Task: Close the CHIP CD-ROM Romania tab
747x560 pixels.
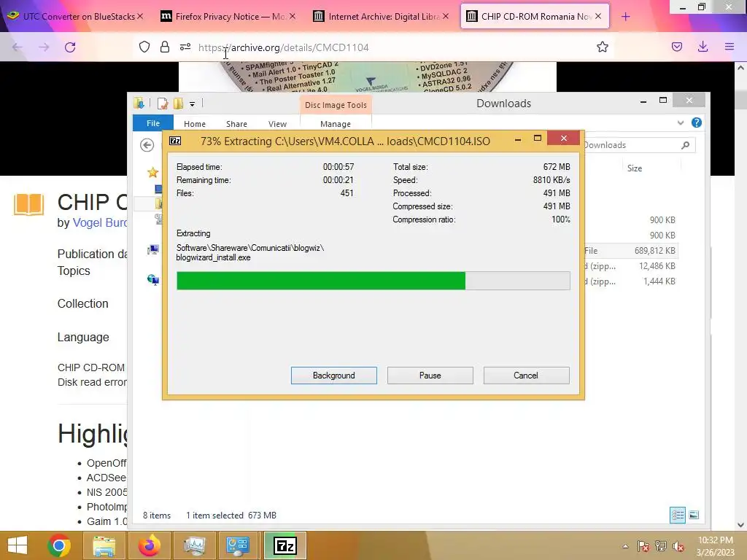Action: click(x=598, y=16)
